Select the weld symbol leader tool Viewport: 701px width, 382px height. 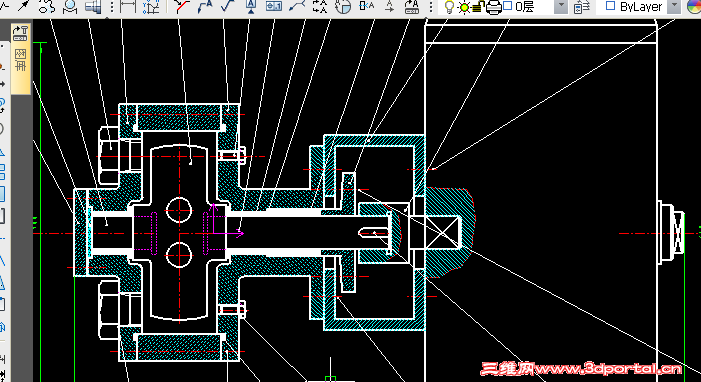(x=297, y=6)
